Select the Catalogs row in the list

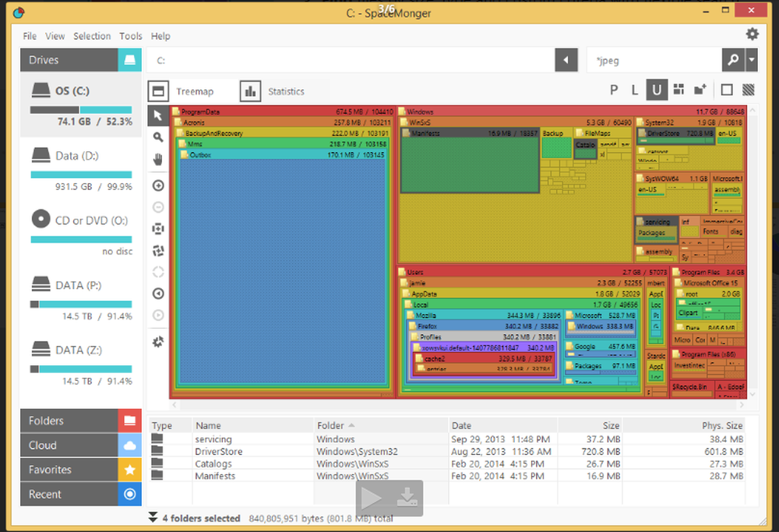(446, 463)
